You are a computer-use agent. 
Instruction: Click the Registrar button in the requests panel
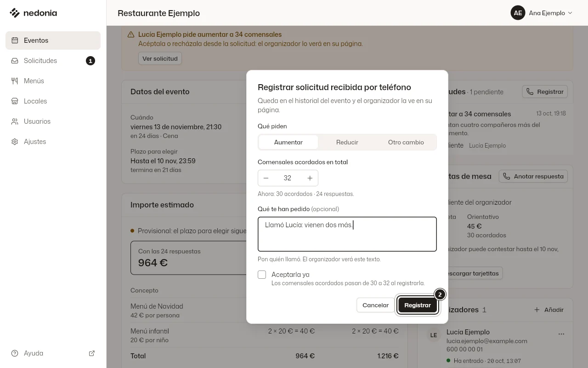click(545, 92)
